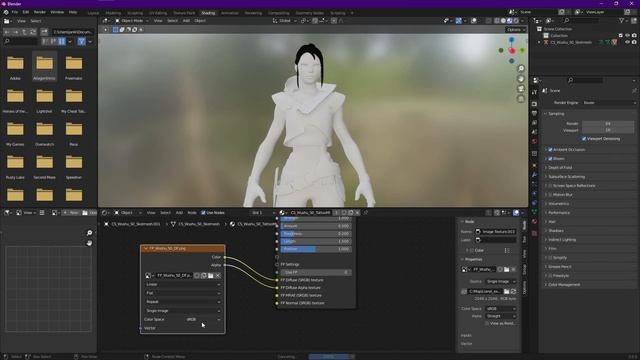Open Alpha Straight dropdown in sidebar
This screenshot has width=640, height=360.
coord(500,316)
